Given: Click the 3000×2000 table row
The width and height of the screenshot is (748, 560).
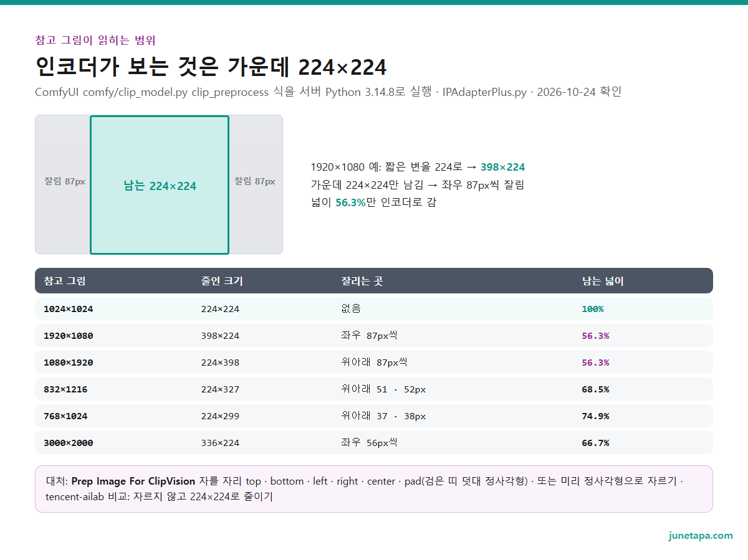Looking at the screenshot, I should point(374,443).
